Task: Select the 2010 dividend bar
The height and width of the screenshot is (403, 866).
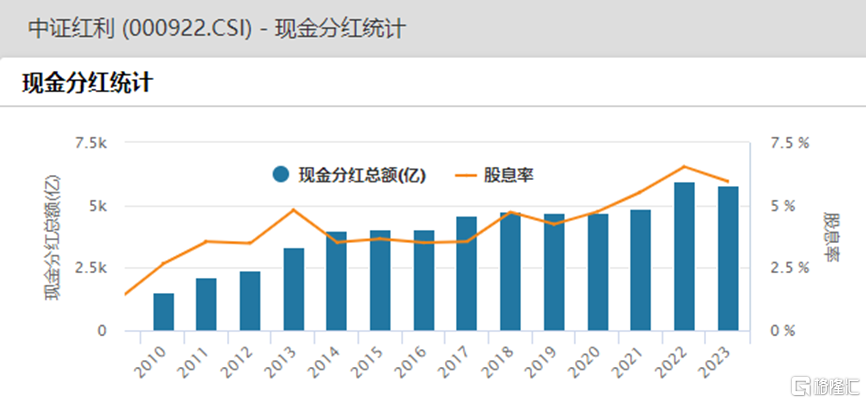Action: [163, 312]
